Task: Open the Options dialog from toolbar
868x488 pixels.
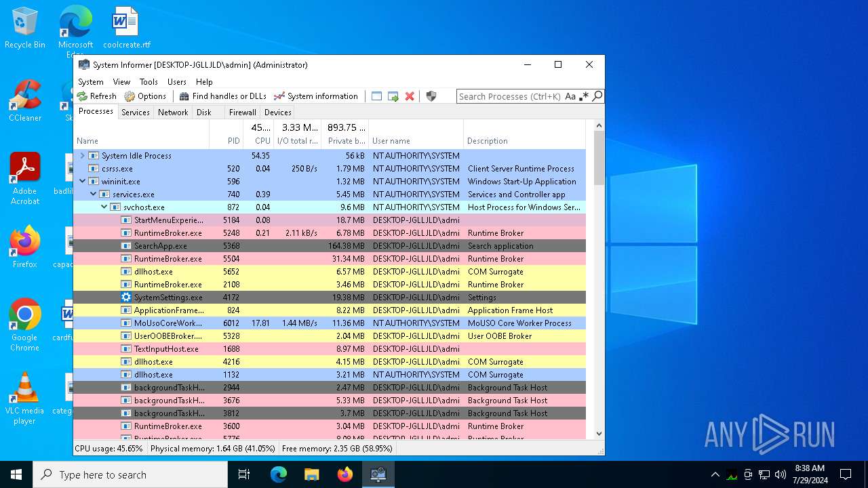Action: 145,96
